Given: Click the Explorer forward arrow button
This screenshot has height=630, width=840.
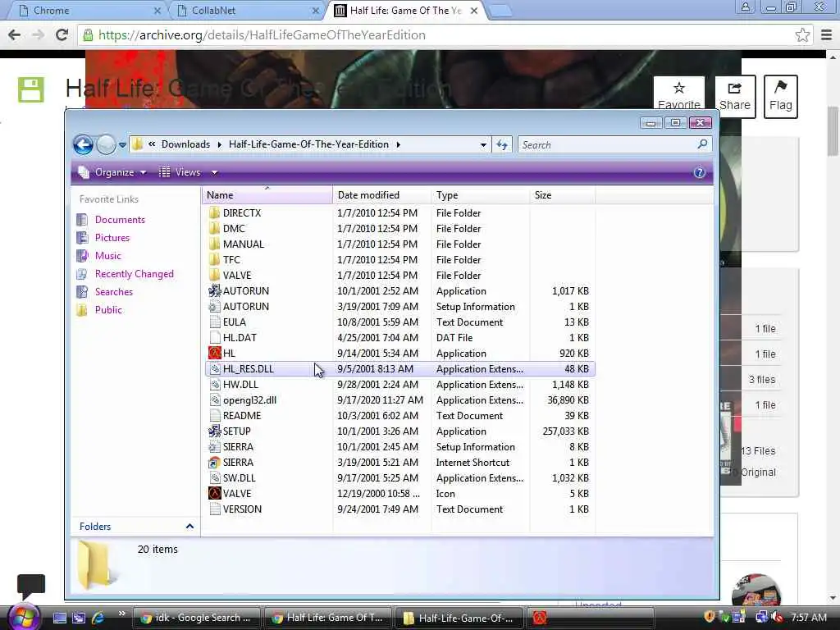Looking at the screenshot, I should (106, 144).
